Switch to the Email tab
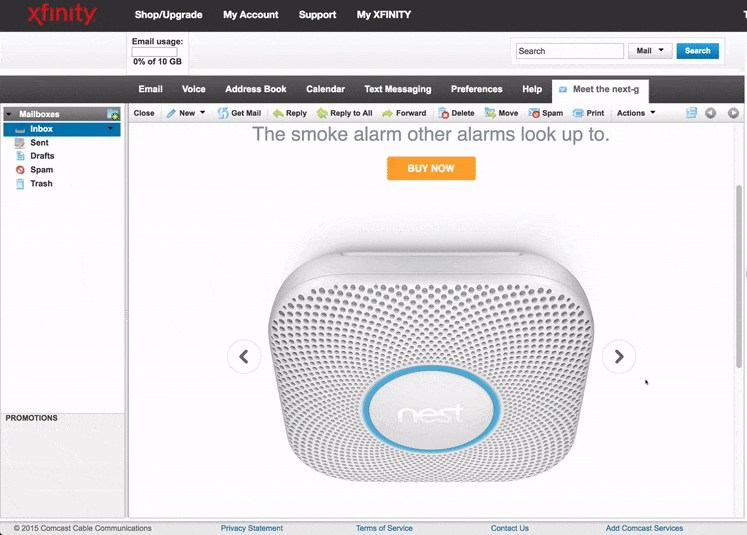The height and width of the screenshot is (535, 747). (x=151, y=89)
